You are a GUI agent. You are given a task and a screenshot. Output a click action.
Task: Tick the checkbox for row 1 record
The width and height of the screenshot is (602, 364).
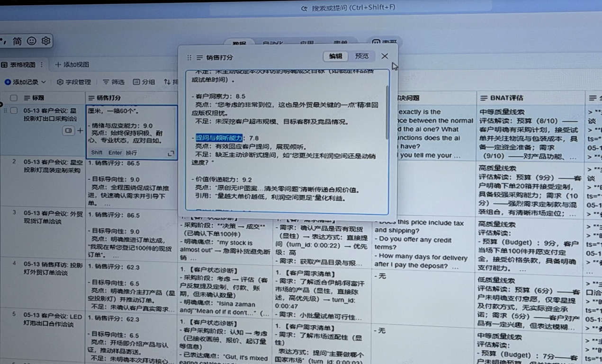click(14, 110)
